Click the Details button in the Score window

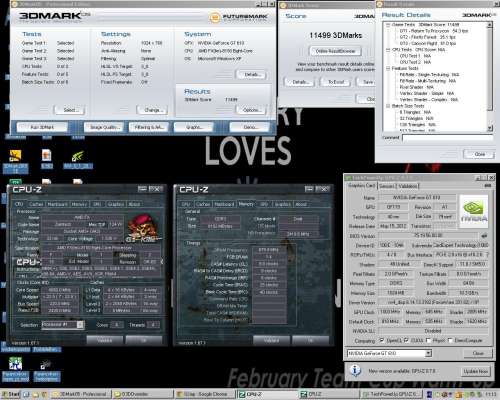(300, 82)
